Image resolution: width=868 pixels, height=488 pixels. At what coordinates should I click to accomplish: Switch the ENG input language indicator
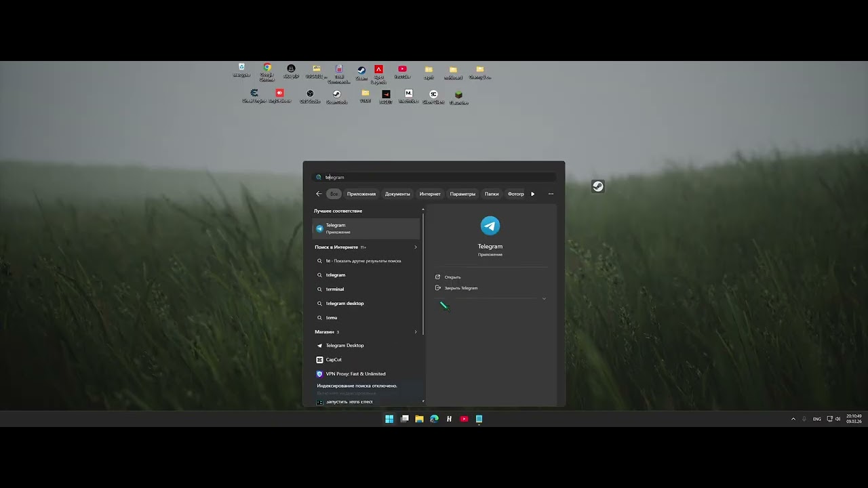coord(817,419)
